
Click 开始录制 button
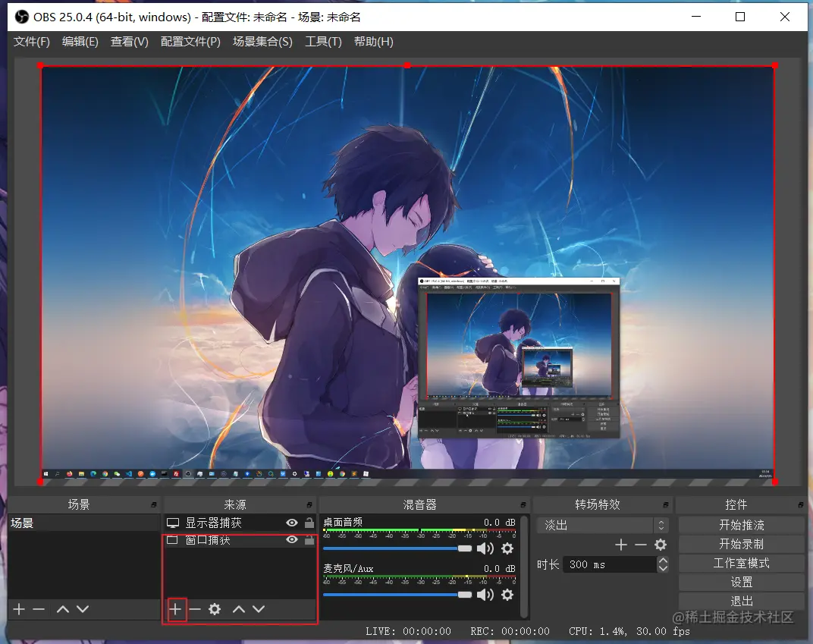[x=742, y=544]
